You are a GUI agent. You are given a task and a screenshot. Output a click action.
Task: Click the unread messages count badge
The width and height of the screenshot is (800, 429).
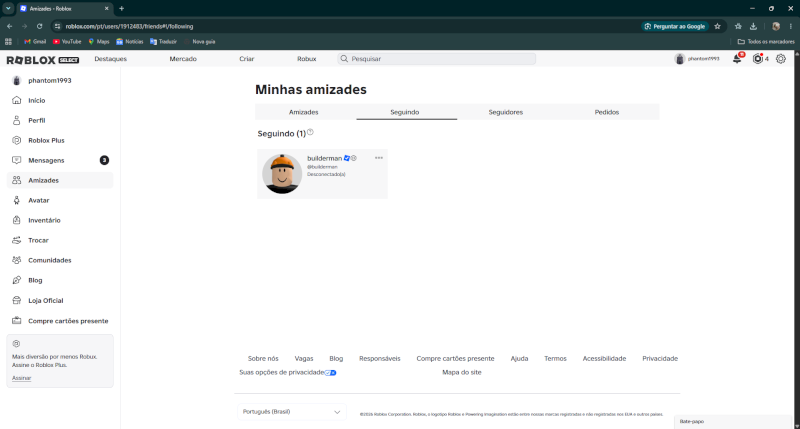[x=104, y=160]
